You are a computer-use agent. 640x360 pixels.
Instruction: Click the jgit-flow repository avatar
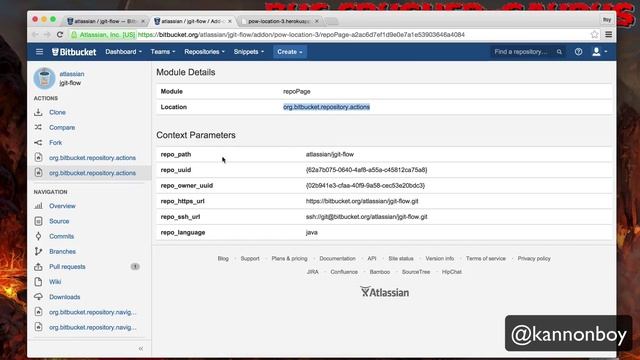click(44, 78)
